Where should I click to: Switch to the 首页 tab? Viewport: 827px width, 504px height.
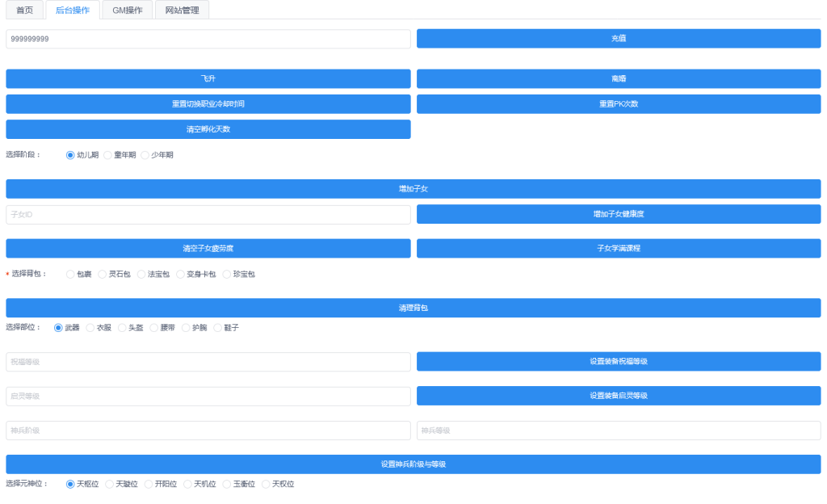24,10
